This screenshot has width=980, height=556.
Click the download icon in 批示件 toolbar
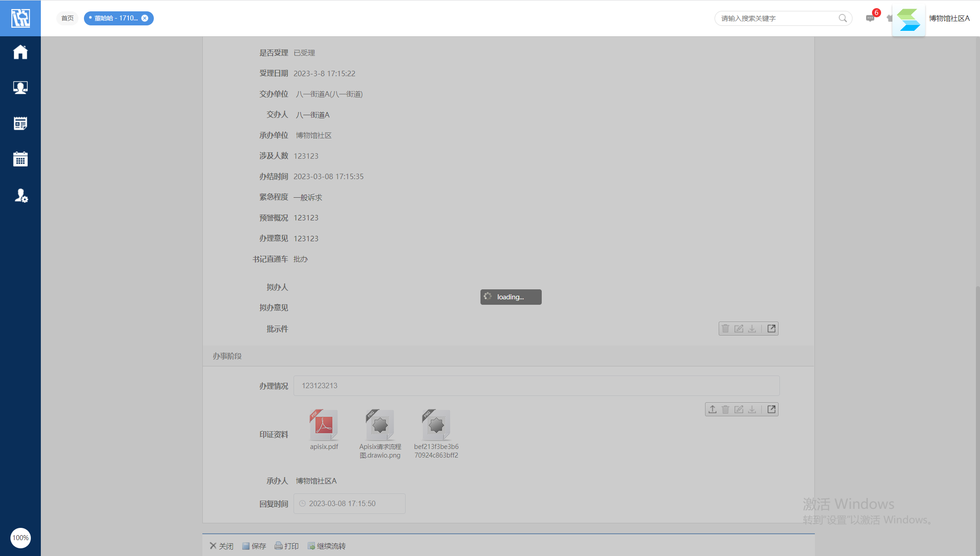[752, 329]
